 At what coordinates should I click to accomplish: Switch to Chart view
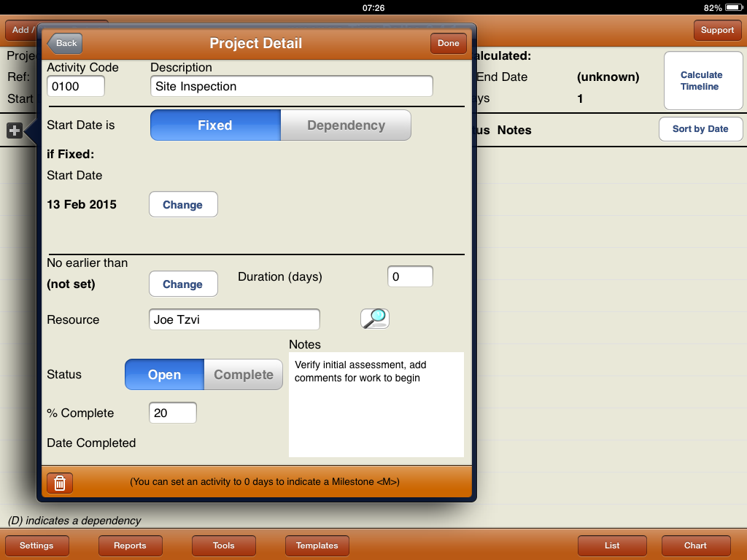pos(695,545)
